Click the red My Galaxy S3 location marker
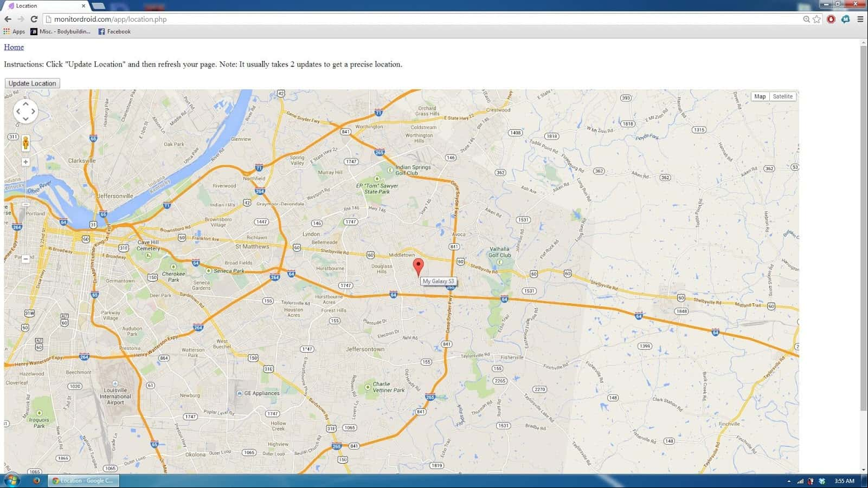The width and height of the screenshot is (868, 488). [x=418, y=267]
